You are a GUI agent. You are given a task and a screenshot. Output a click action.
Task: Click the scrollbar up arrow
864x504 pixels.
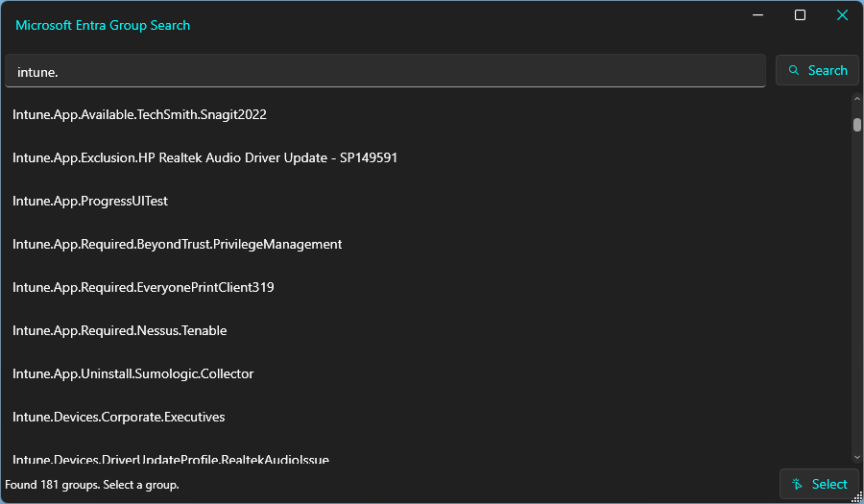point(856,99)
